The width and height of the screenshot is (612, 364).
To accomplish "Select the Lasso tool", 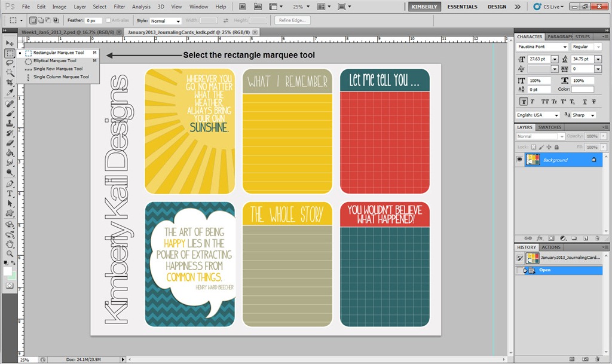I will click(10, 63).
